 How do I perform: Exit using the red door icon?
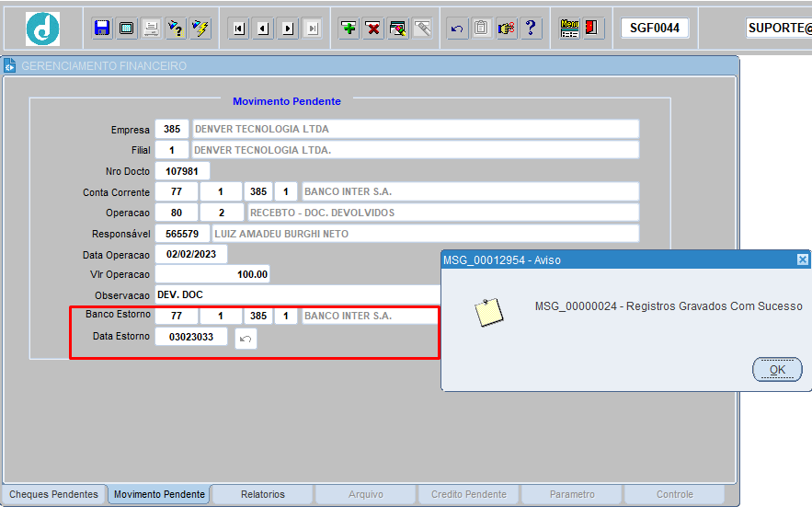[x=591, y=28]
